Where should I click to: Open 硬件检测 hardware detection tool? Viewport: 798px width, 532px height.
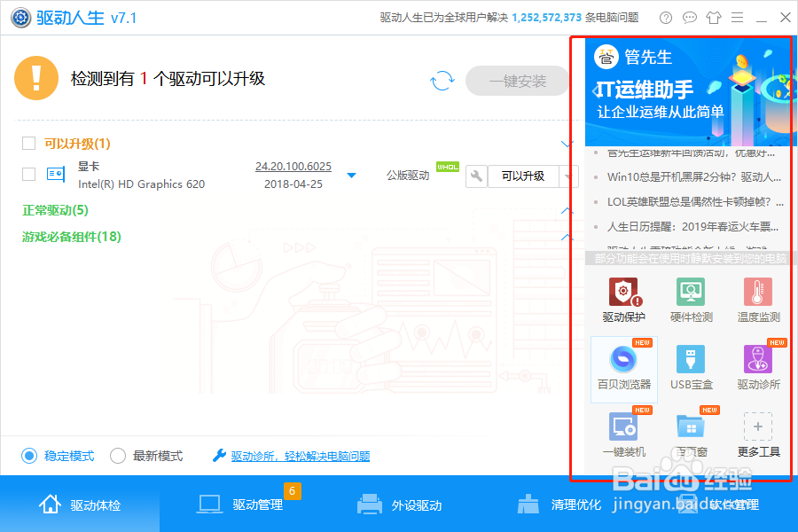(691, 301)
